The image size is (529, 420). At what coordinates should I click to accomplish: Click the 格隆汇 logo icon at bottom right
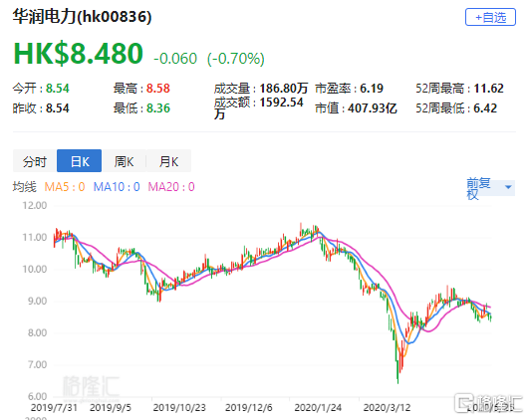[463, 403]
